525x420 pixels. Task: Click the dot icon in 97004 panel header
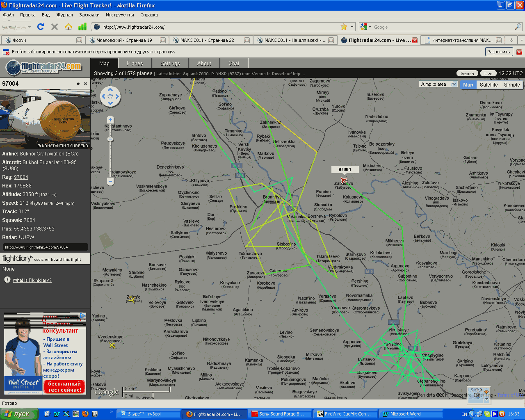pyautogui.click(x=78, y=84)
